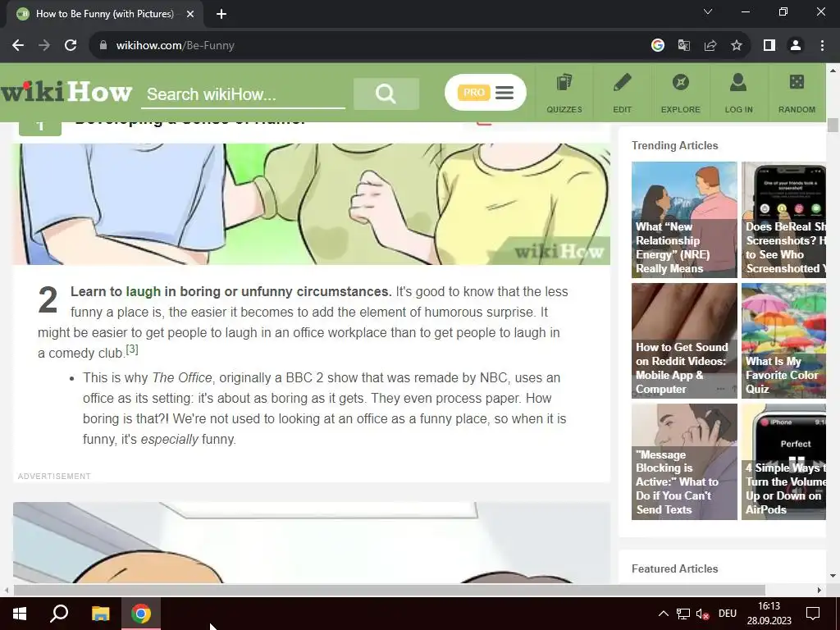This screenshot has height=630, width=840.
Task: Open Chrome three-dot menu
Action: tap(822, 46)
